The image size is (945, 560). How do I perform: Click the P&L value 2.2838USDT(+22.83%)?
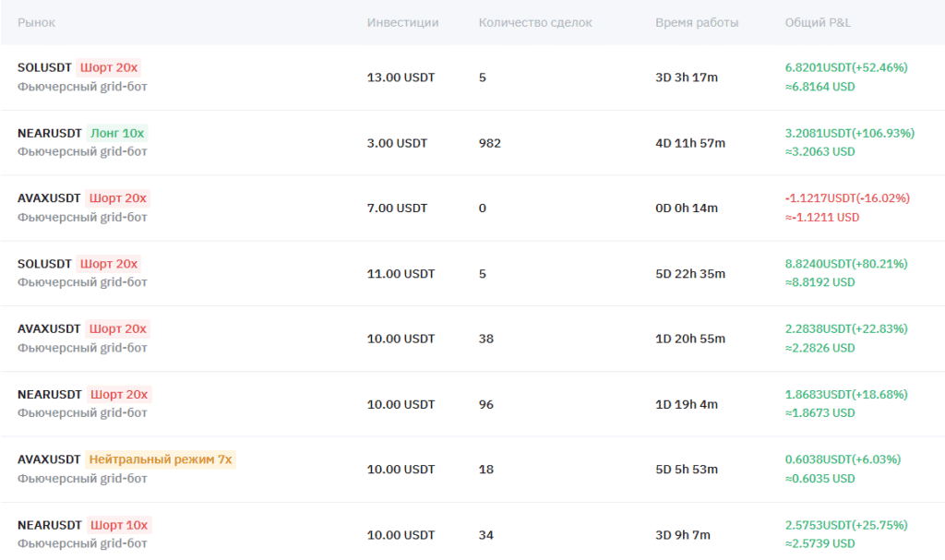click(846, 329)
